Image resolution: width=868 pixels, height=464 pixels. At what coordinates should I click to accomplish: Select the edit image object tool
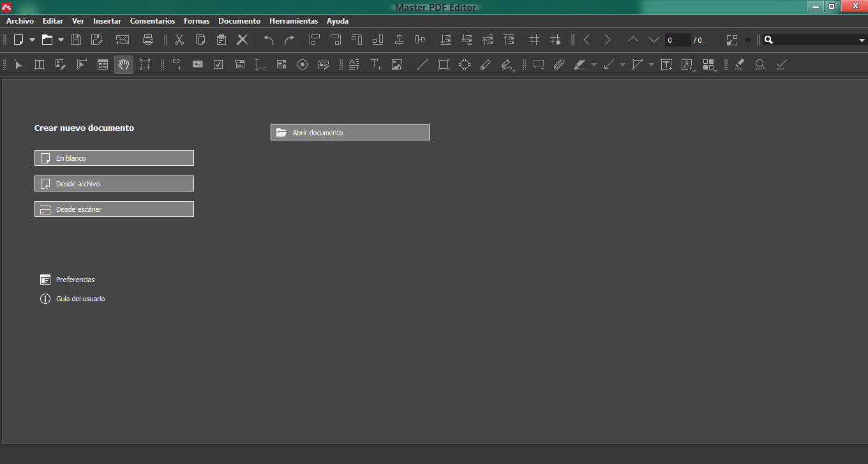(61, 64)
